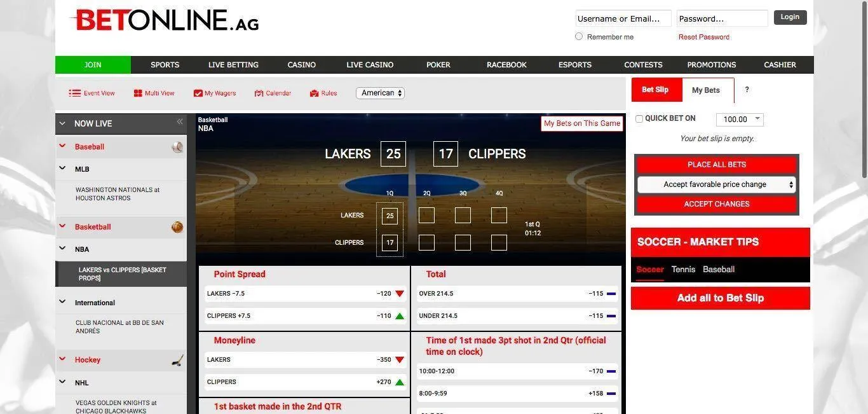Click the hockey stick sport icon
The width and height of the screenshot is (868, 414).
177,360
